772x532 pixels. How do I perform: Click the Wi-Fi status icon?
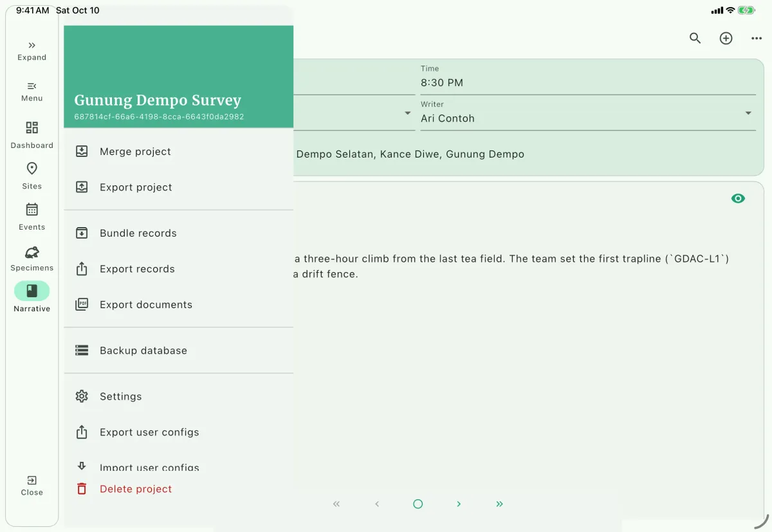click(x=730, y=10)
